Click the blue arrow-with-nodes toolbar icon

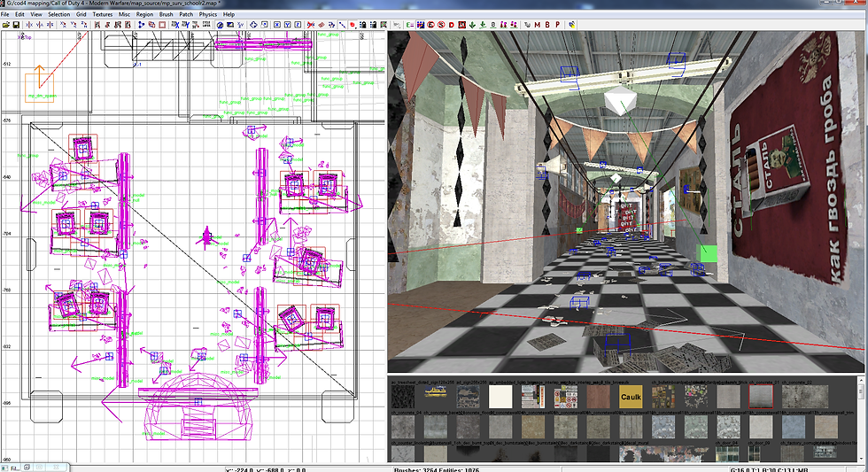pyautogui.click(x=141, y=25)
